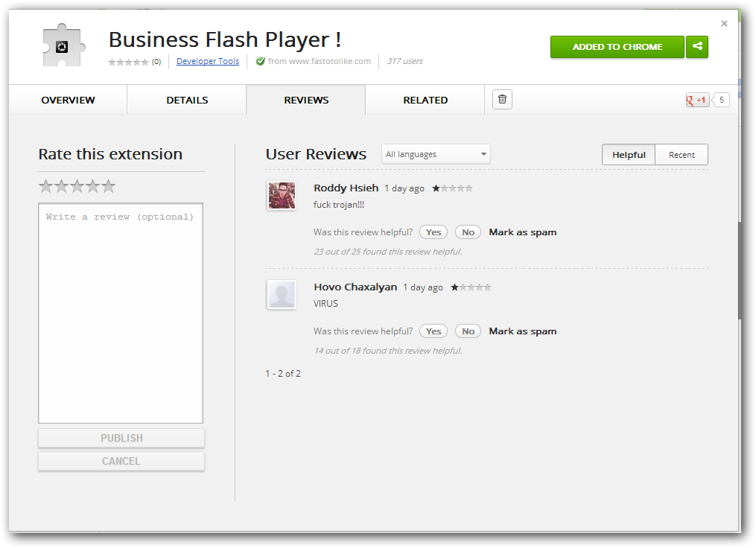Viewport: 756px width, 548px height.
Task: Click the share icon next to Added to Chrome
Action: 697,47
